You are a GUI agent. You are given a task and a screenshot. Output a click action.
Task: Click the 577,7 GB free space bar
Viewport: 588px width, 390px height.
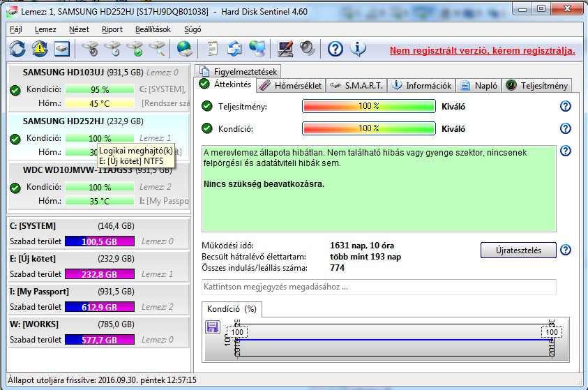click(99, 340)
